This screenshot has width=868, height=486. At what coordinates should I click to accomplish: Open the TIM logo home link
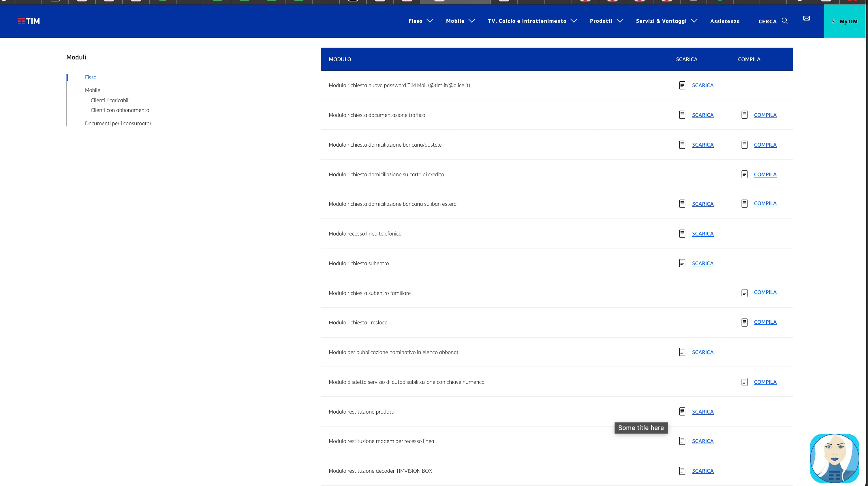coord(29,21)
